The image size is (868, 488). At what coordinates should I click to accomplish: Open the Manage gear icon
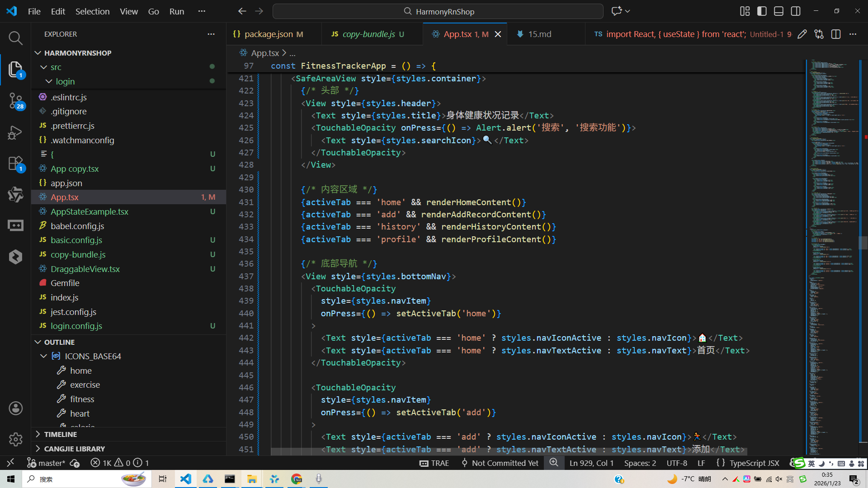click(x=15, y=439)
